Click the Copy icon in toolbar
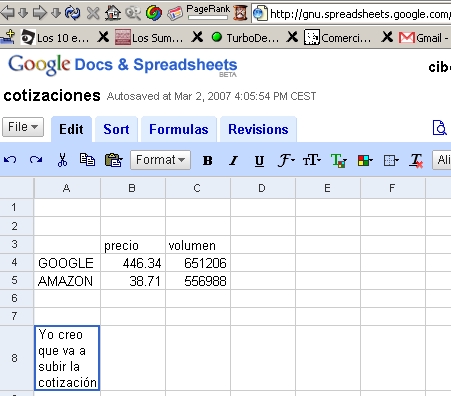The height and width of the screenshot is (396, 451). [x=87, y=160]
